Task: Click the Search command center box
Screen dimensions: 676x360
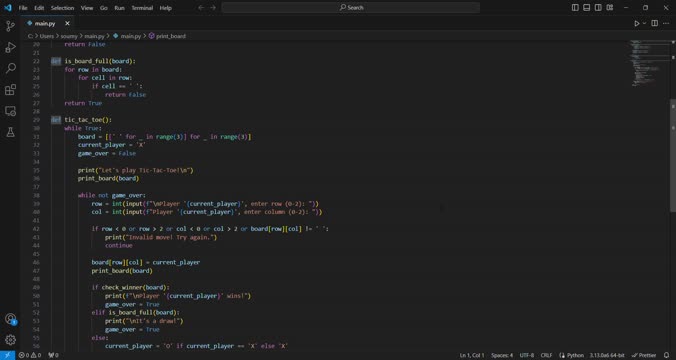Action: [x=351, y=8]
